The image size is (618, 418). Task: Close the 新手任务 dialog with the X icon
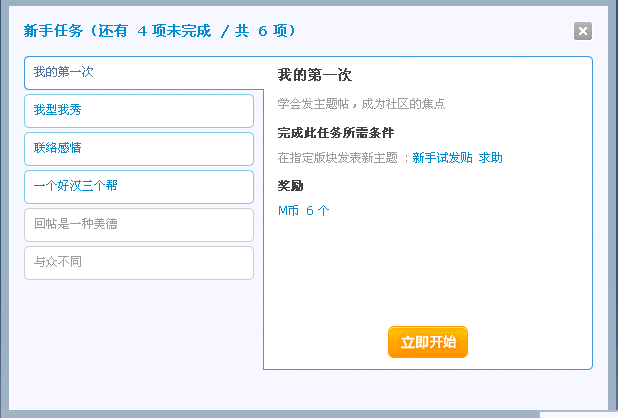583,31
